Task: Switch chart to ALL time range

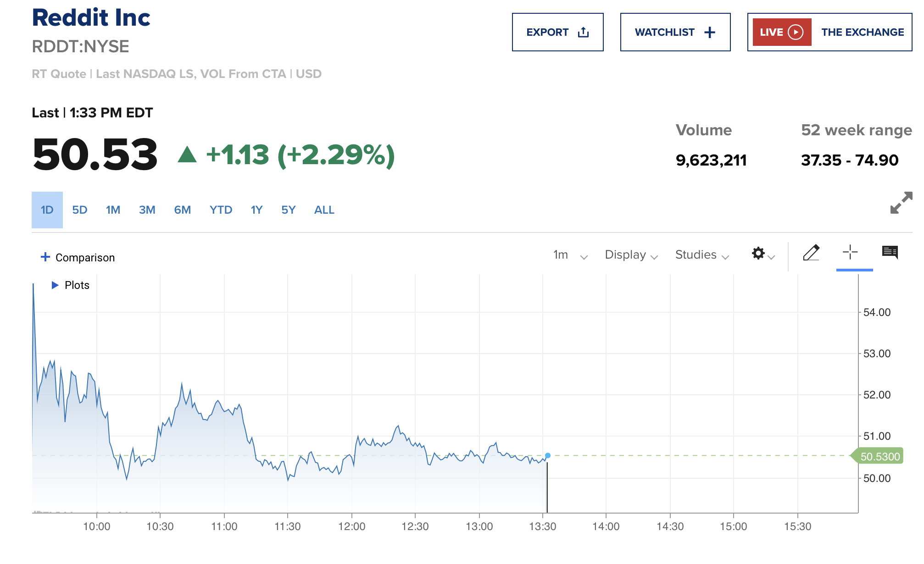Action: tap(324, 210)
